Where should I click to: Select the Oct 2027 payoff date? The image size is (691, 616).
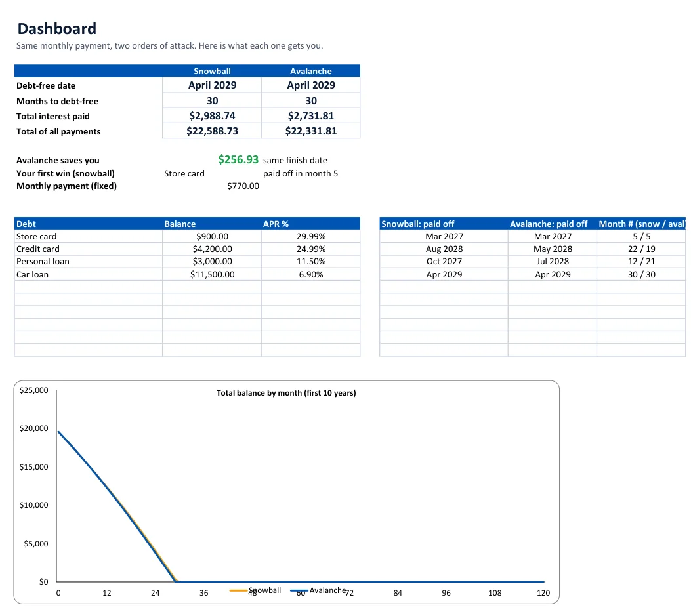coord(444,261)
